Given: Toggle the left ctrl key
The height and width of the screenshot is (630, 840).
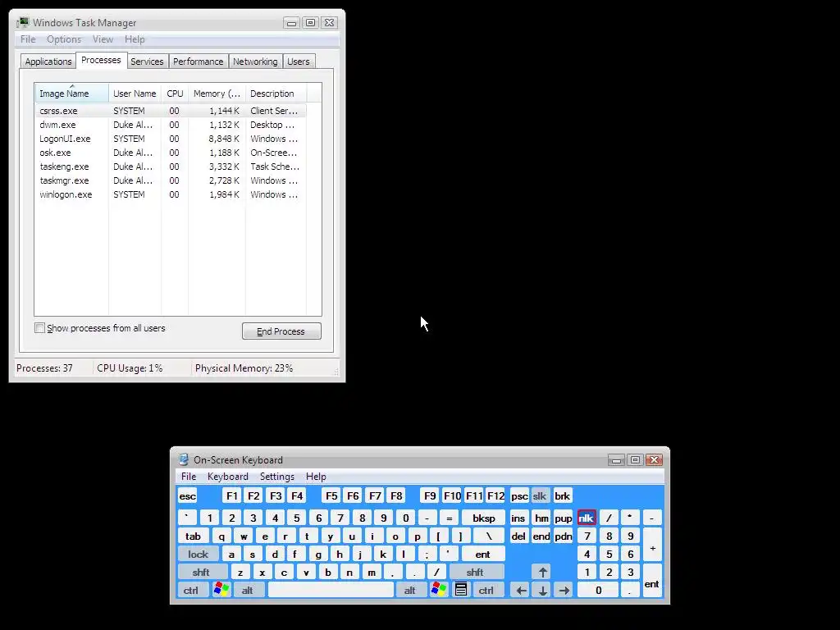Looking at the screenshot, I should click(x=191, y=590).
